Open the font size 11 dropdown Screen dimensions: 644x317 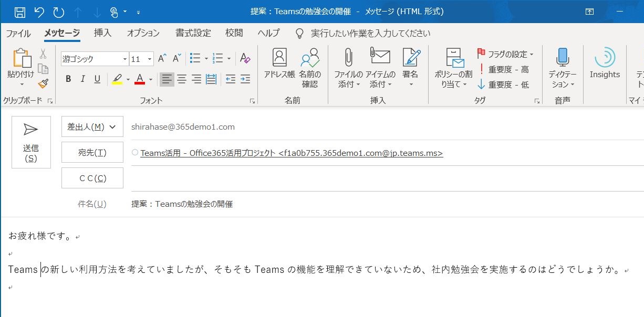click(150, 59)
